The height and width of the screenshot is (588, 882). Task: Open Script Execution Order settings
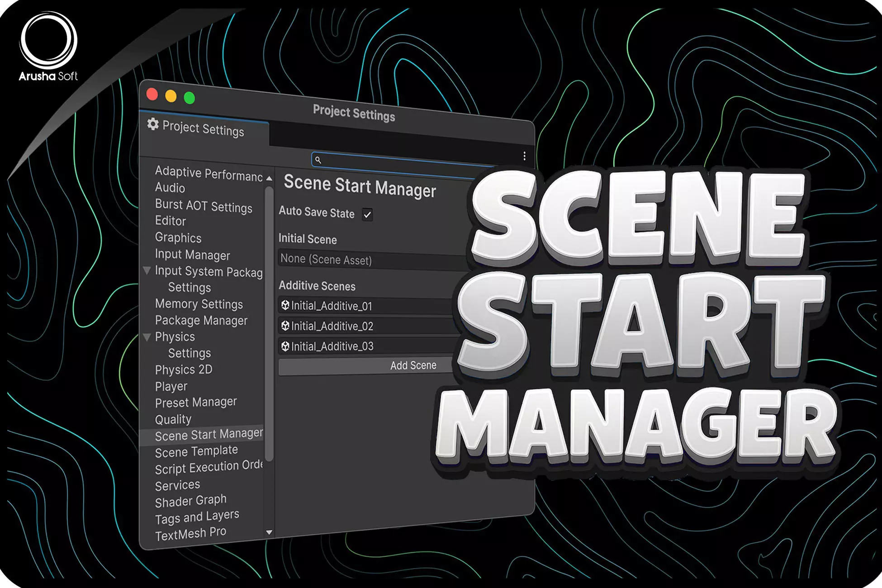point(209,467)
